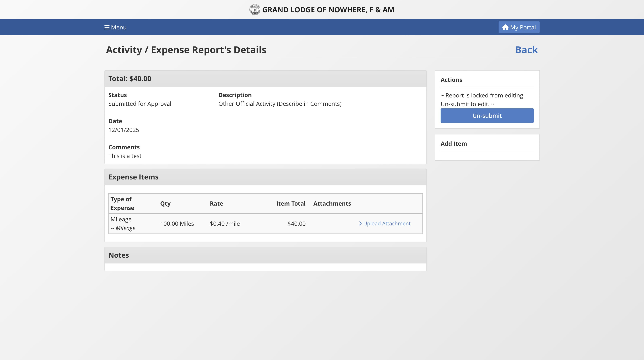
Task: Open the Menu label in navigation bar
Action: pyautogui.click(x=119, y=27)
